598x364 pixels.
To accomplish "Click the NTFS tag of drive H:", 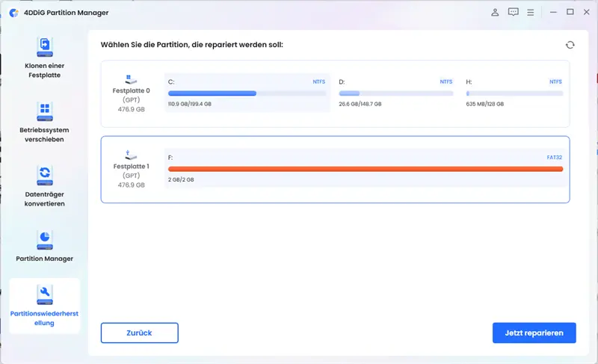I will [555, 81].
